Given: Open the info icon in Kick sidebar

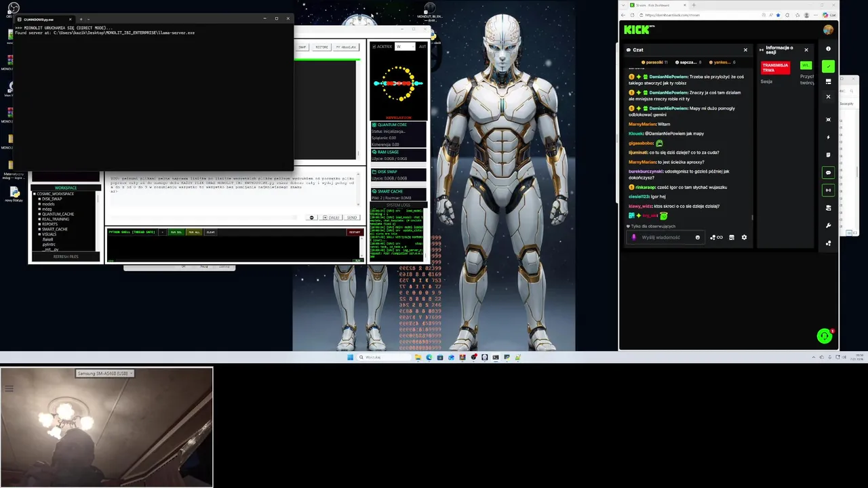Looking at the screenshot, I should tap(828, 49).
